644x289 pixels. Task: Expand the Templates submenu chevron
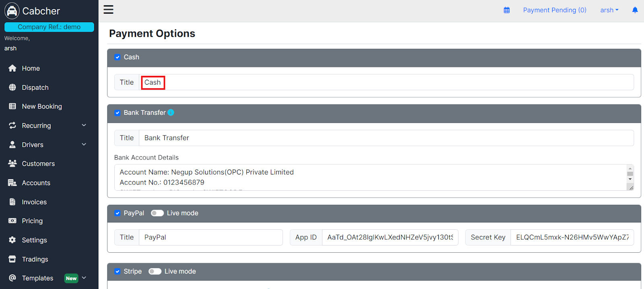84,278
